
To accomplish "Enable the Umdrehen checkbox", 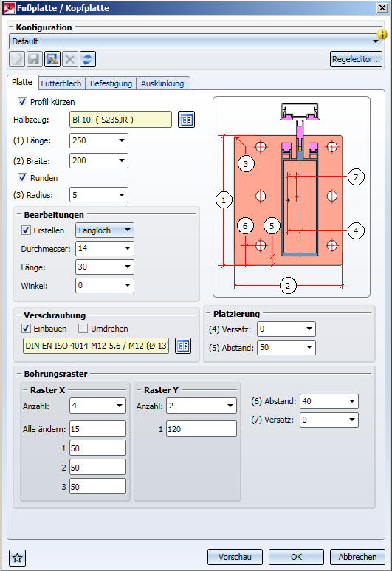I will (83, 329).
